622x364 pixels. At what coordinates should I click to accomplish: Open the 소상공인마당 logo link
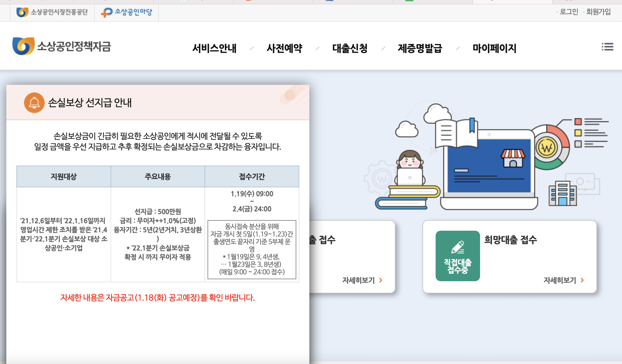point(127,12)
